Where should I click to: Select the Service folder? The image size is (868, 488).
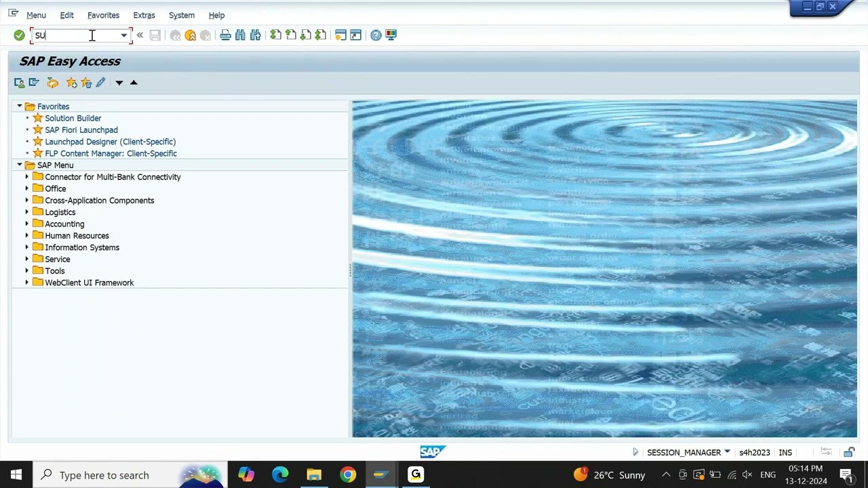pos(58,259)
